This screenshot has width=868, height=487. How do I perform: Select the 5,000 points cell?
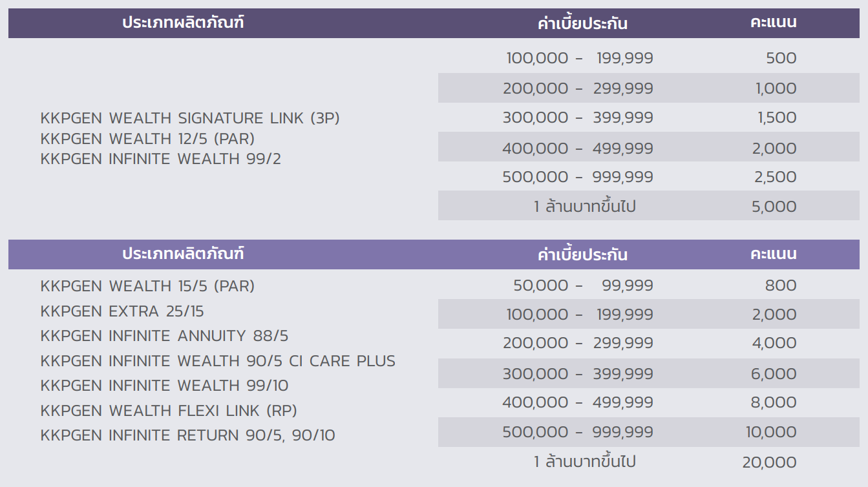pyautogui.click(x=774, y=207)
